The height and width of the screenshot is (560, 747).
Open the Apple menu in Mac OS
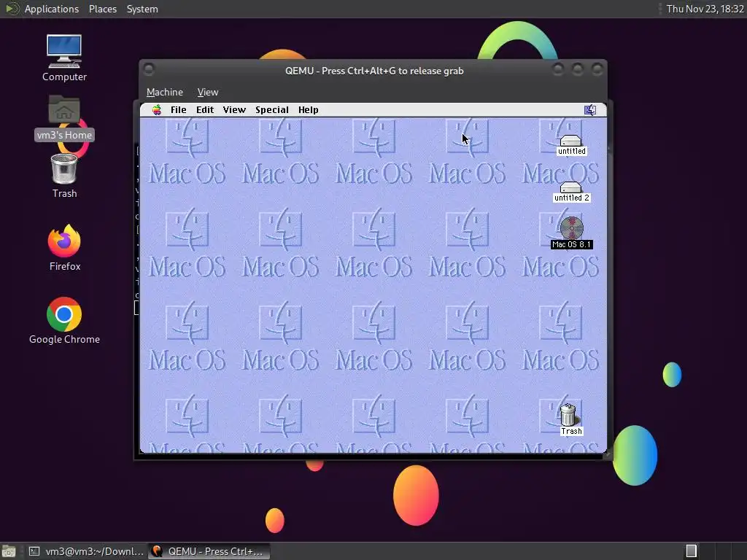[x=157, y=110]
